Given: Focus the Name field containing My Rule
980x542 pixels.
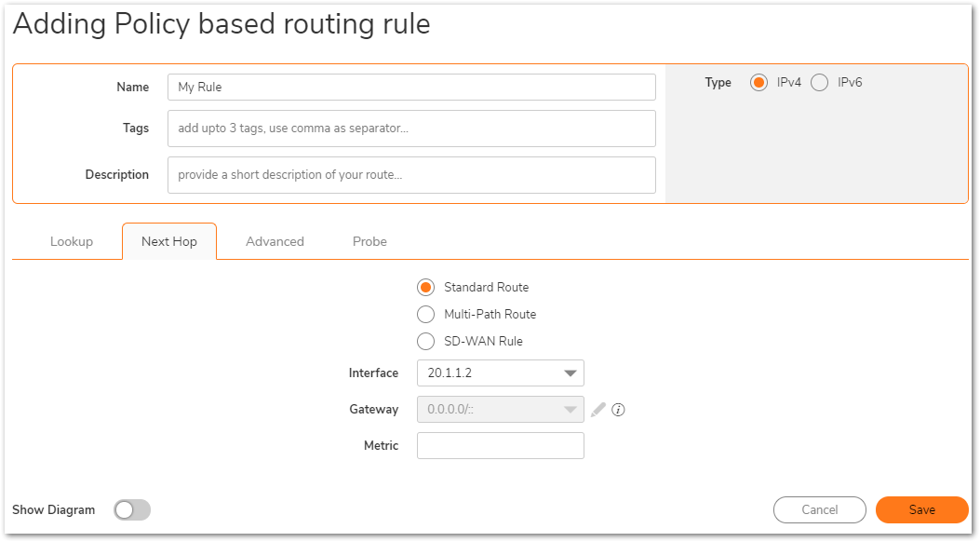Looking at the screenshot, I should [x=412, y=87].
